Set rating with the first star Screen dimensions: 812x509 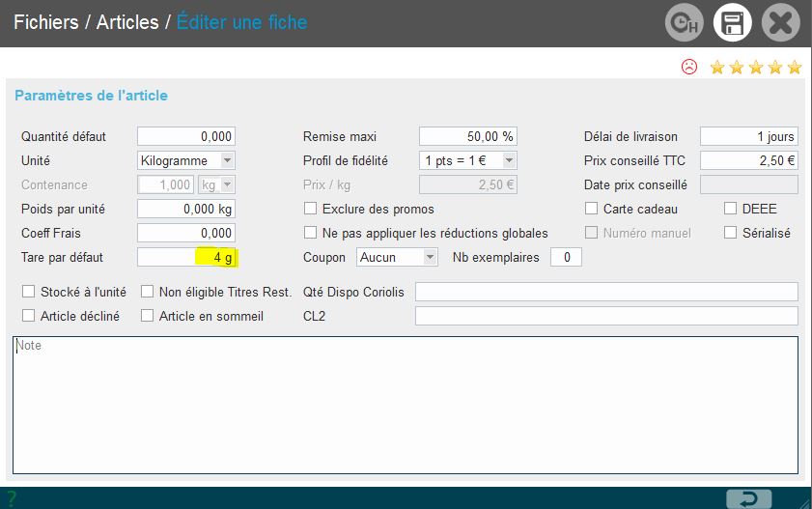[717, 67]
